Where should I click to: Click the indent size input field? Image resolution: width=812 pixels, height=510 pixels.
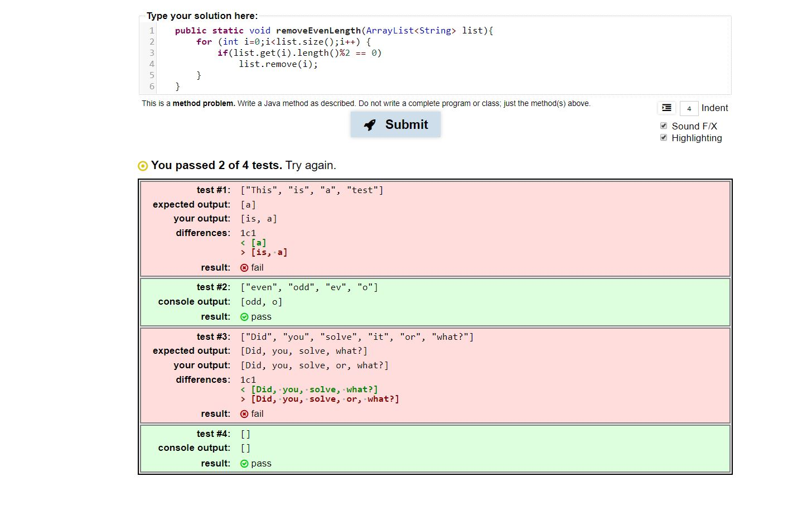click(x=689, y=108)
